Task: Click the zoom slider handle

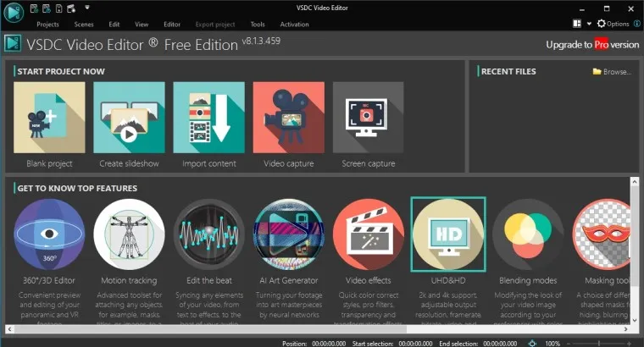Action: tap(599, 344)
